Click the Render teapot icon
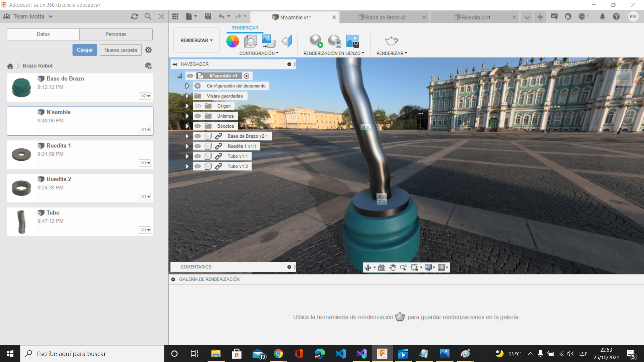644x362 pixels. 391,41
